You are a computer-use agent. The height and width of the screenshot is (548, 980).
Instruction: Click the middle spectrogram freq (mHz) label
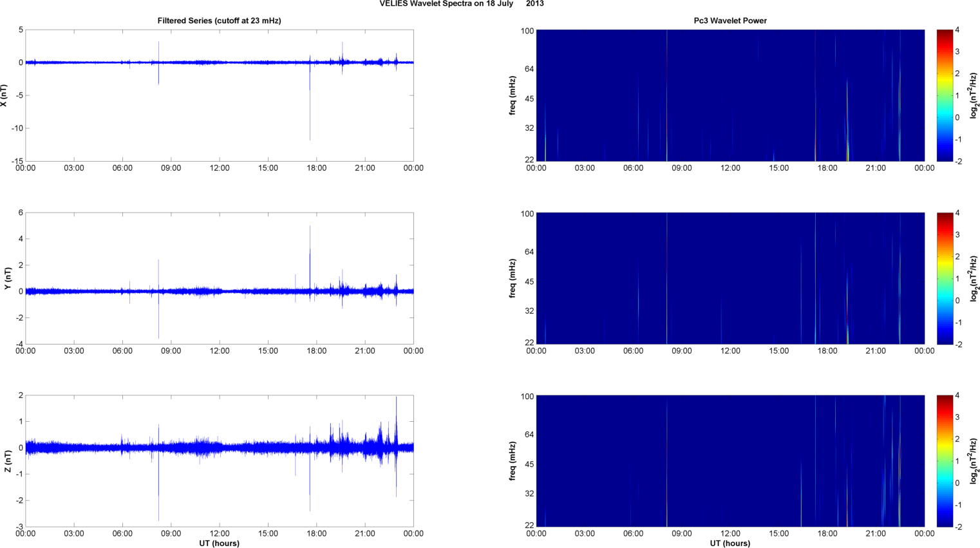(513, 278)
